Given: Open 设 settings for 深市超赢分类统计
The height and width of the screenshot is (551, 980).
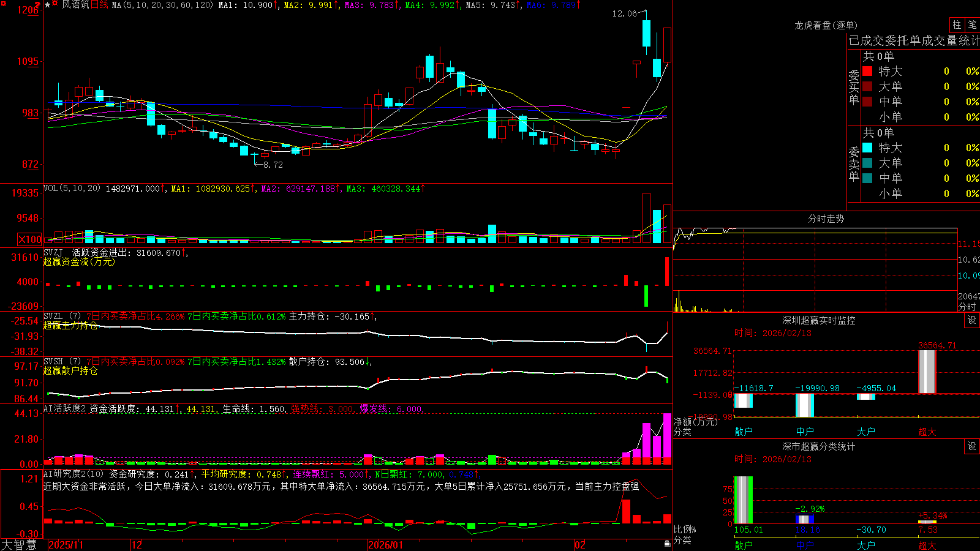Looking at the screenshot, I should 972,446.
